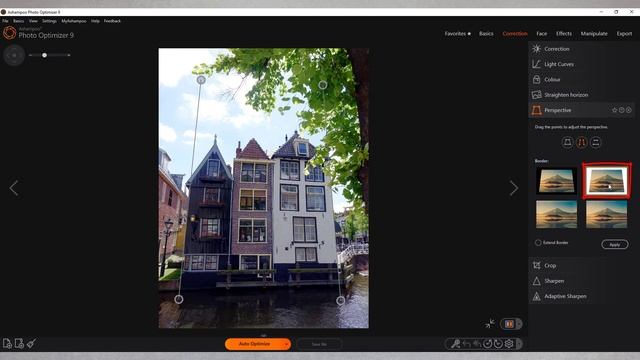Expand the bottom toolbar more-options arrow
Viewport: 640px width, 360px height.
[x=519, y=344]
